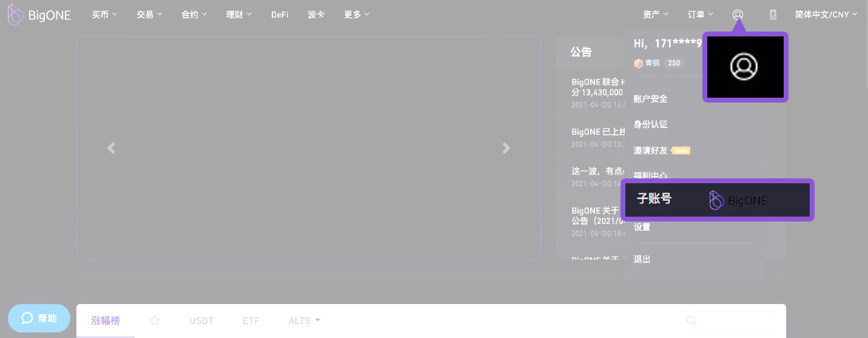Expand the 更多 dropdown menu
868x338 pixels.
pos(357,15)
